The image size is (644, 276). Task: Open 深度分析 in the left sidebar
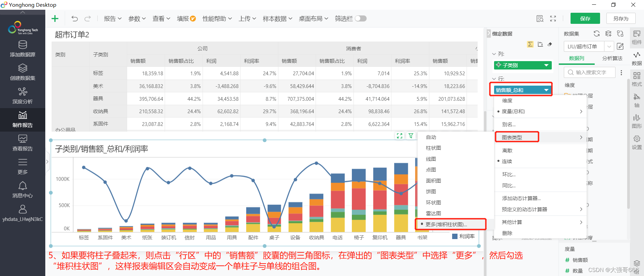[x=22, y=96]
